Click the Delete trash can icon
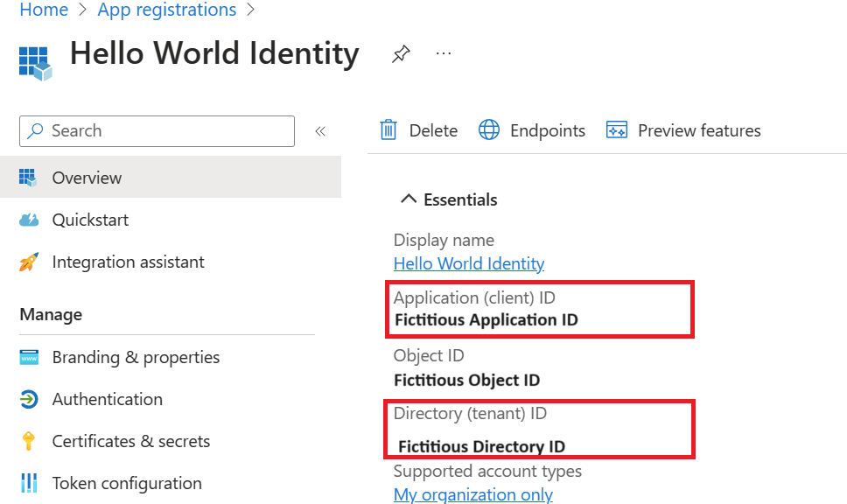This screenshot has width=847, height=504. pos(388,130)
